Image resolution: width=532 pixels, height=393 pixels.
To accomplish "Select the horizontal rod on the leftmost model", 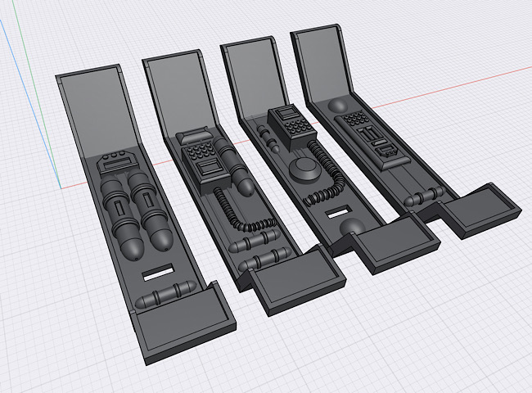I will 164,293.
